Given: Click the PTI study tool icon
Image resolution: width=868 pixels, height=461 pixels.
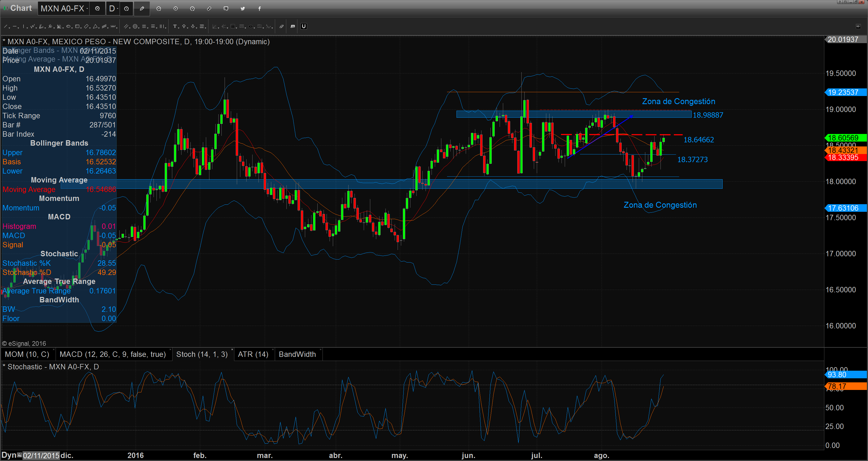Looking at the screenshot, I should 260,26.
